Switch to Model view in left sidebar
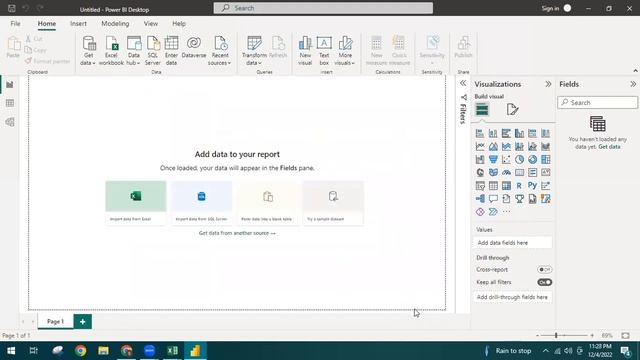 coord(10,122)
